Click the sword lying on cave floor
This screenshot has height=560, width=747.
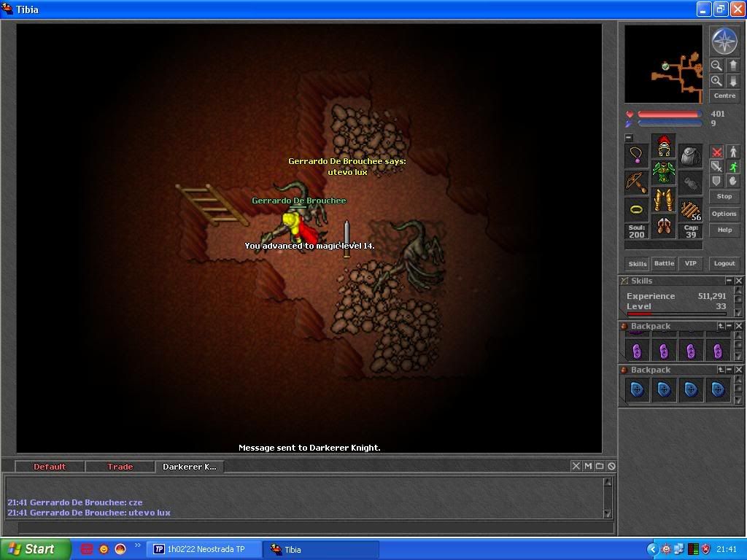[x=347, y=239]
